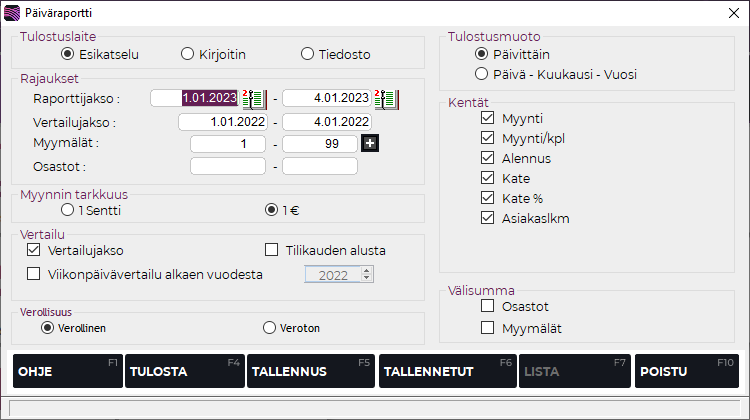Click the Päiväraportti app icon in title bar
750x420 pixels.
pyautogui.click(x=12, y=13)
